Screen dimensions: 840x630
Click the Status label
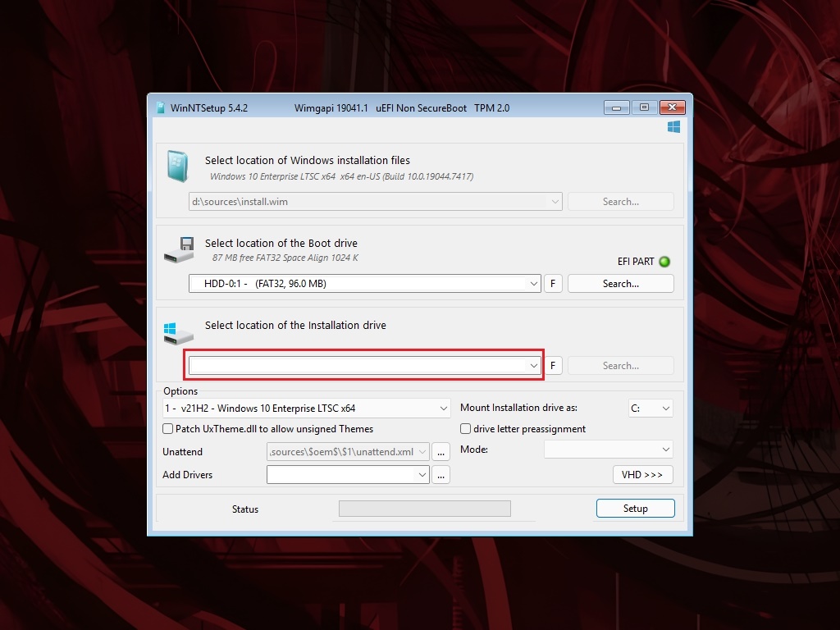tap(245, 509)
